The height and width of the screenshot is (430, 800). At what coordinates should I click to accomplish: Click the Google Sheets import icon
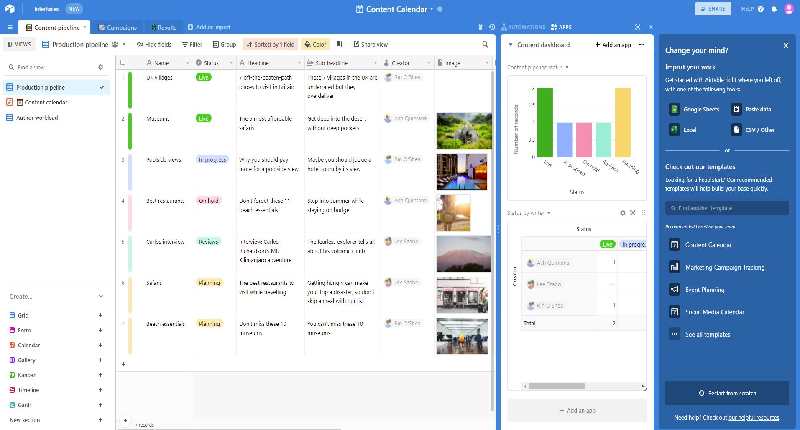[x=674, y=109]
